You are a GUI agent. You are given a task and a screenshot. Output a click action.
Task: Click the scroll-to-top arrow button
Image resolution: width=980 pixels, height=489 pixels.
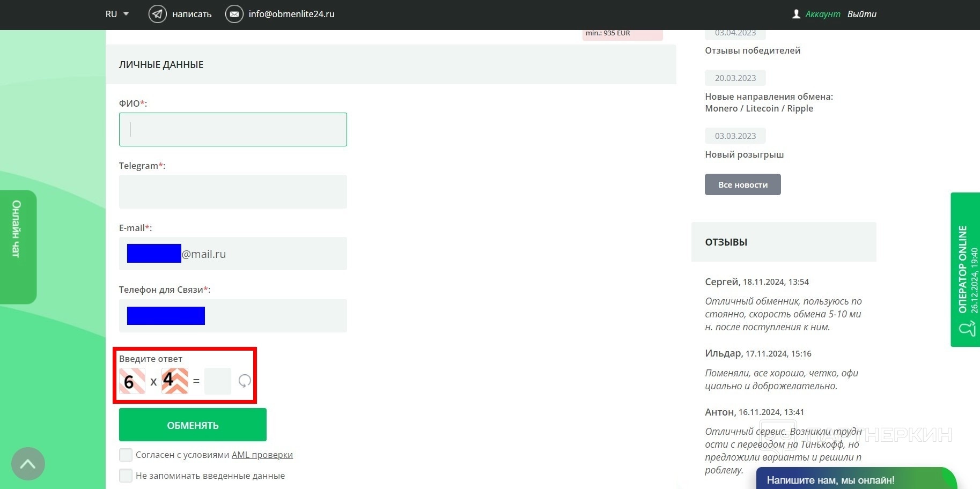pyautogui.click(x=28, y=464)
